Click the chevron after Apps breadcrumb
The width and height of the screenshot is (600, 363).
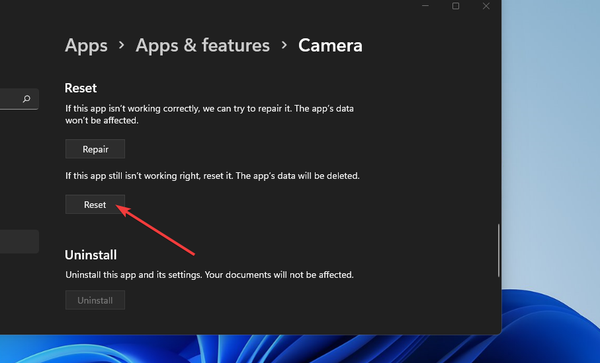121,45
